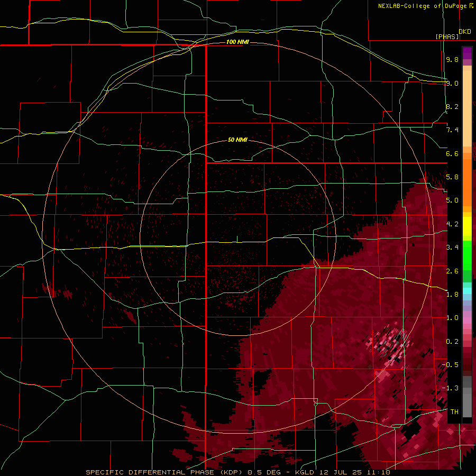Screen dimensions: 476x476
Task: Click the 7.4 value on color scale
Action: point(452,130)
